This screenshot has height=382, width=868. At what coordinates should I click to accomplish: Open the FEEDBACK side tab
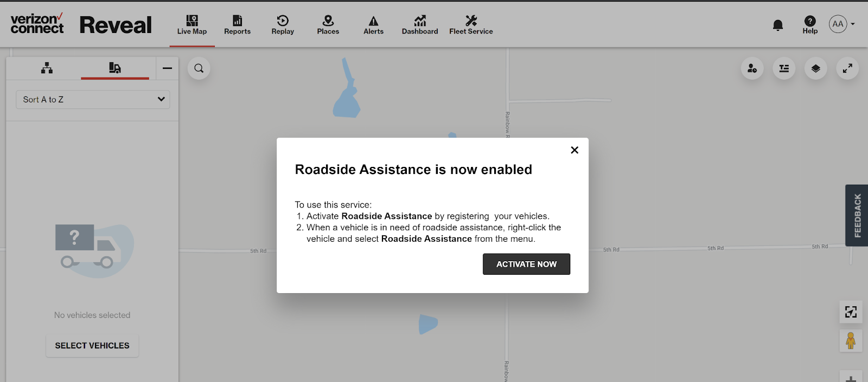[x=857, y=216]
